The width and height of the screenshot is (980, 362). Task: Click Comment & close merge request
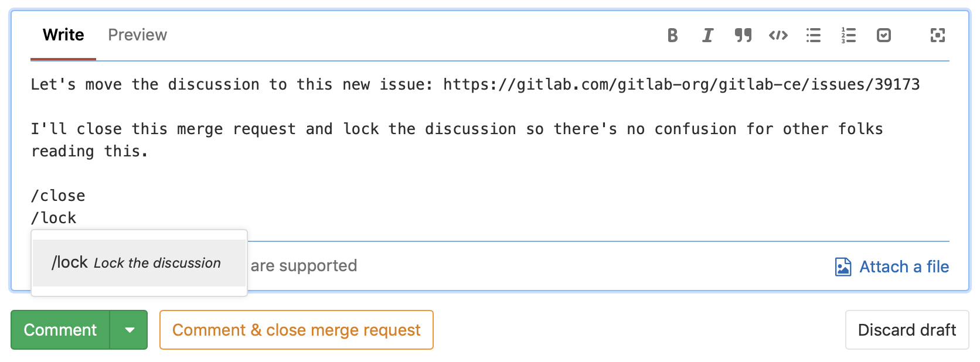[x=296, y=330]
